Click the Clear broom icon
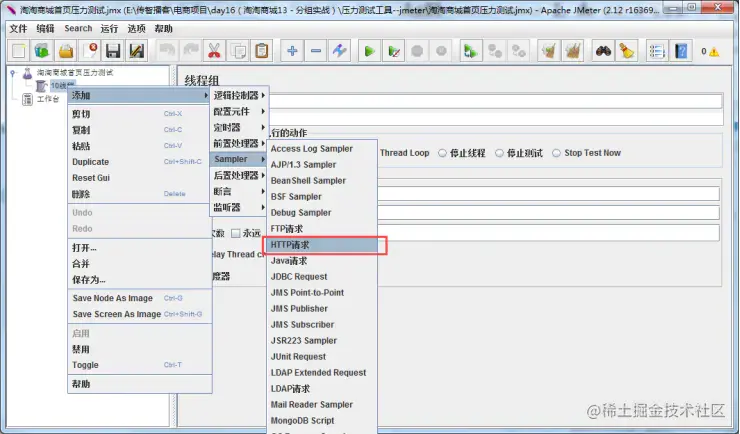Viewport: 740px width, 434px height. point(548,50)
